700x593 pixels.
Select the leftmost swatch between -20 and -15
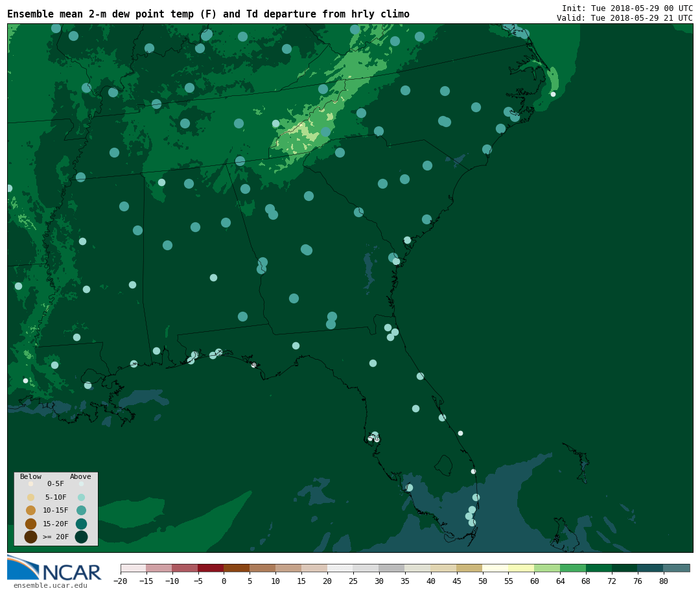coord(133,568)
